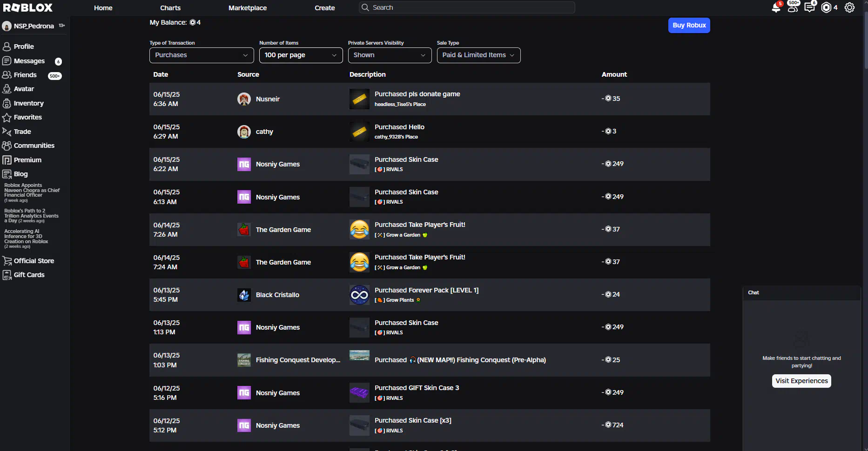
Task: Click Forever Pack infinity thumbnail
Action: (x=359, y=295)
